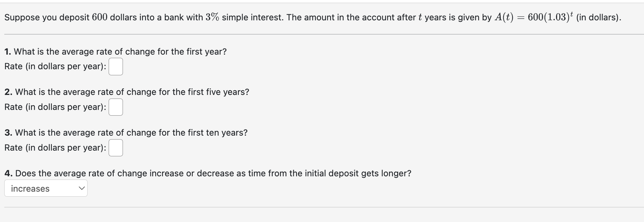The height and width of the screenshot is (222, 644).
Task: Click the 'Suppose you deposit 600 dollars' statement
Action: [313, 17]
